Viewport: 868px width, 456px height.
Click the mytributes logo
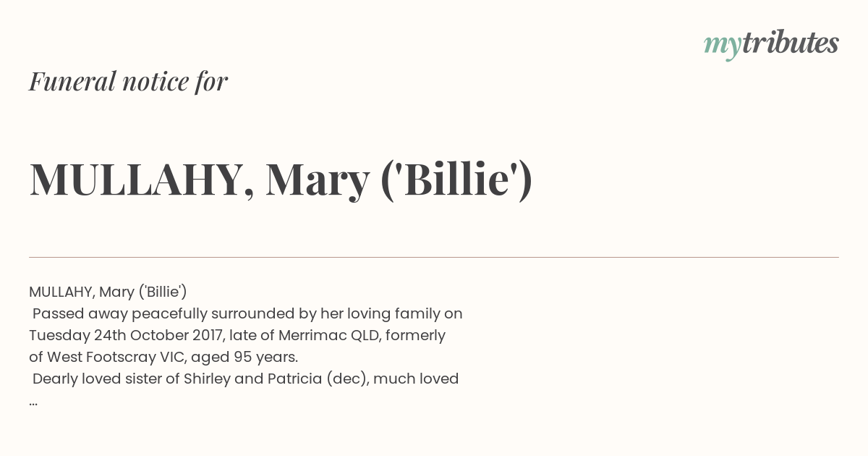[770, 43]
